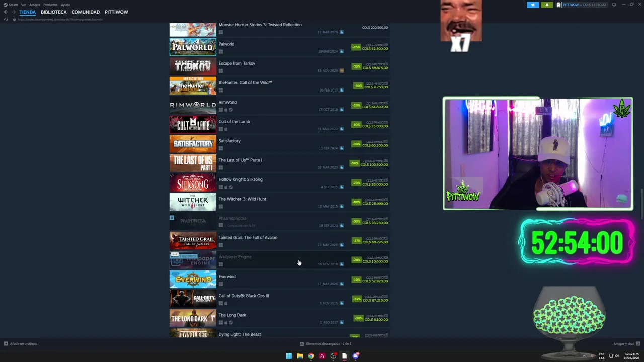The width and height of the screenshot is (644, 362).
Task: Open File Explorer from the taskbar
Action: coord(300,356)
